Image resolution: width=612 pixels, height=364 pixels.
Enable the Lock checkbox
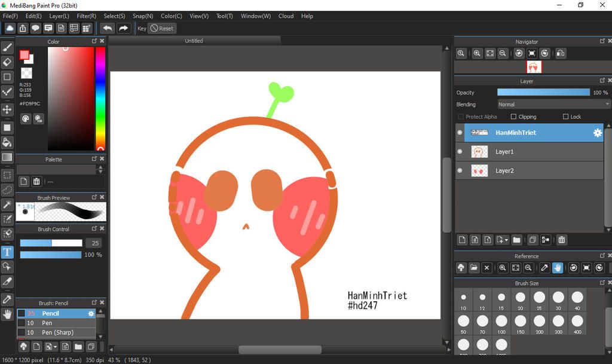(565, 117)
